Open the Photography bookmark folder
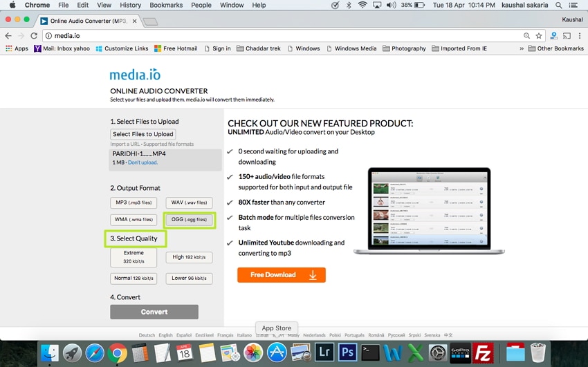 pyautogui.click(x=404, y=48)
